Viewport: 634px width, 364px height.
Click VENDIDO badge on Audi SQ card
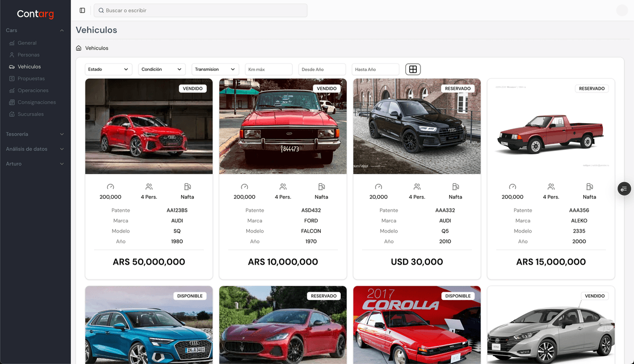pos(193,89)
